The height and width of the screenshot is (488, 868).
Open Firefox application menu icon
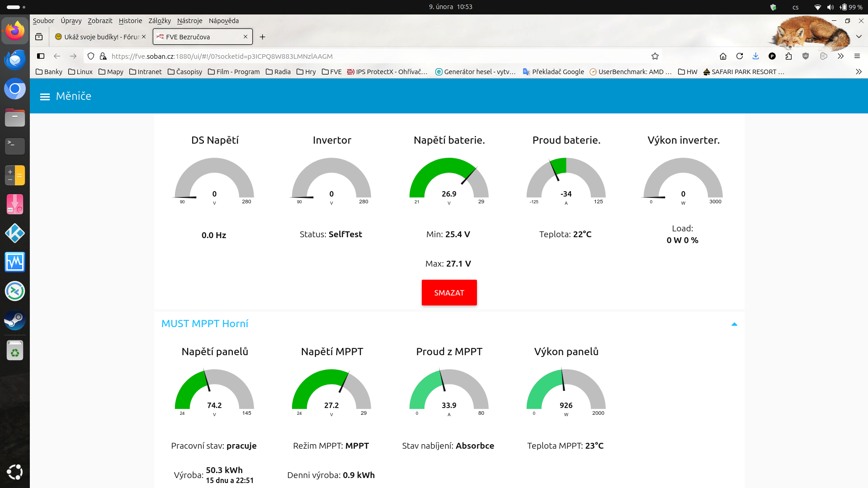(857, 56)
